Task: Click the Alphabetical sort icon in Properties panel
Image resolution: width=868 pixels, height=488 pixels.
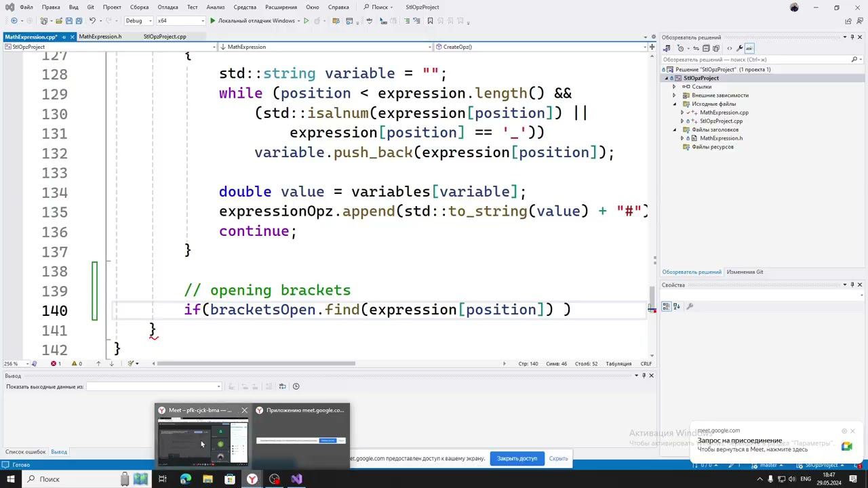Action: pos(676,306)
